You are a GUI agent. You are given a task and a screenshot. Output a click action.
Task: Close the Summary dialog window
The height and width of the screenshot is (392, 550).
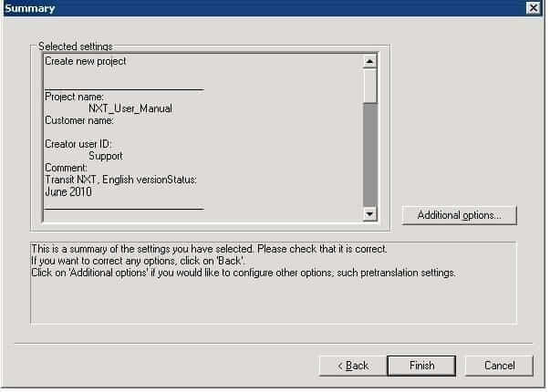click(x=534, y=7)
